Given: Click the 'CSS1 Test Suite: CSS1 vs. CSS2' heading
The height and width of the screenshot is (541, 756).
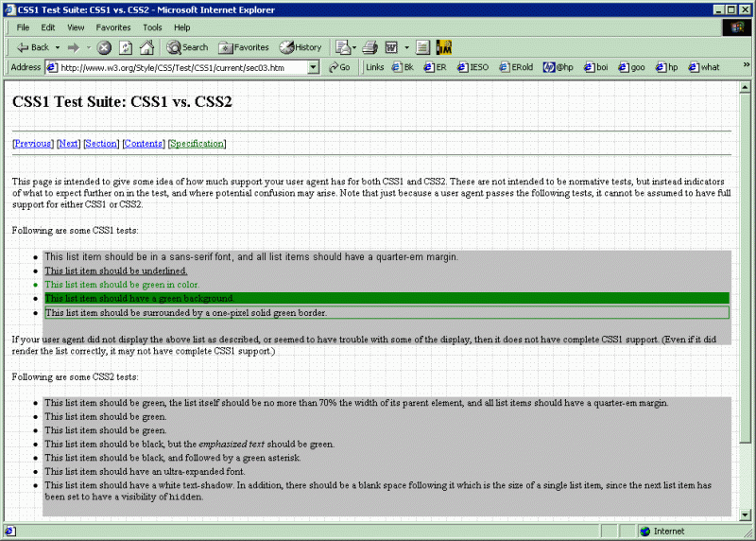Looking at the screenshot, I should [x=122, y=101].
